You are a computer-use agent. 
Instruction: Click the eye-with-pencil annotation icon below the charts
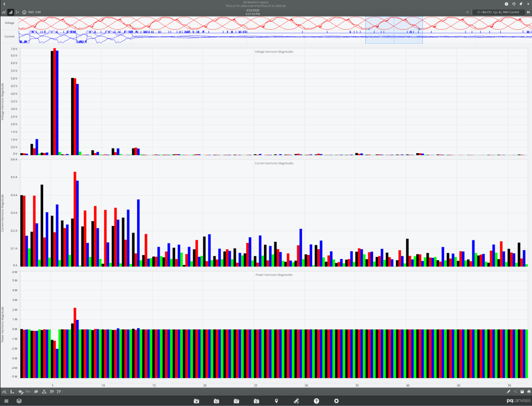click(x=20, y=392)
